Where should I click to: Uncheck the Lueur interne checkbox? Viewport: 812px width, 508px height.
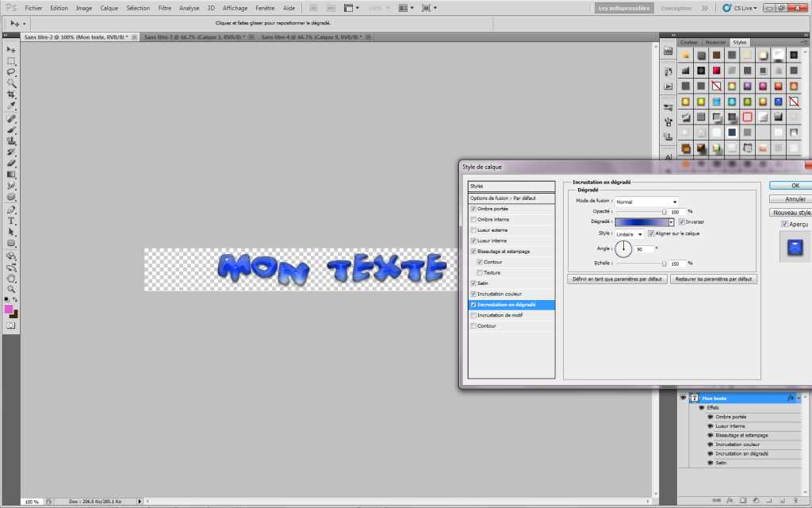[473, 241]
